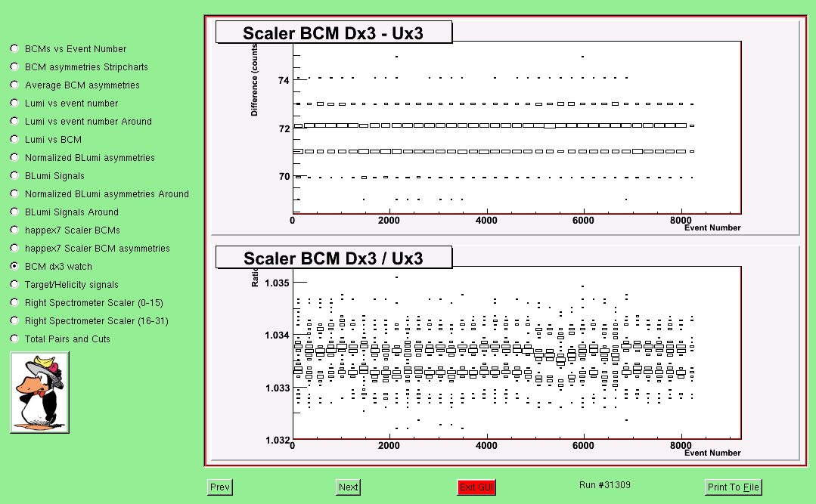
Task: Click the 1.032 ratio axis value
Action: pyautogui.click(x=277, y=441)
